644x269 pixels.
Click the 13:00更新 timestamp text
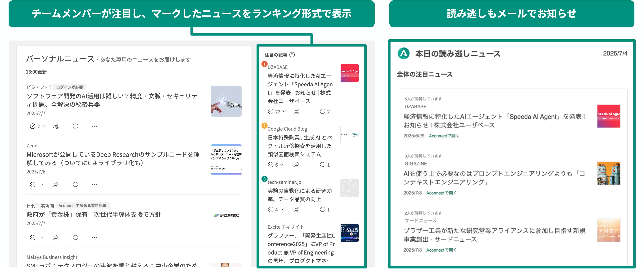click(x=36, y=72)
